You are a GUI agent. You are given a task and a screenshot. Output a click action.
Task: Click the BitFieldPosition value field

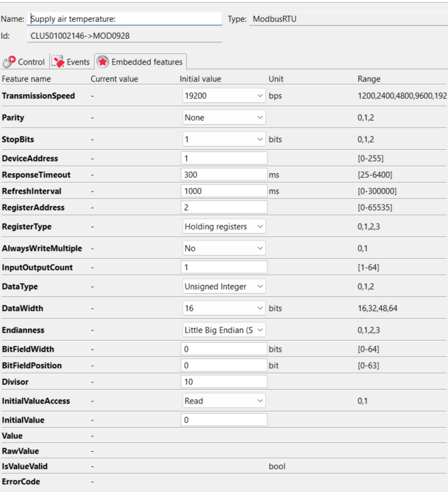point(224,365)
